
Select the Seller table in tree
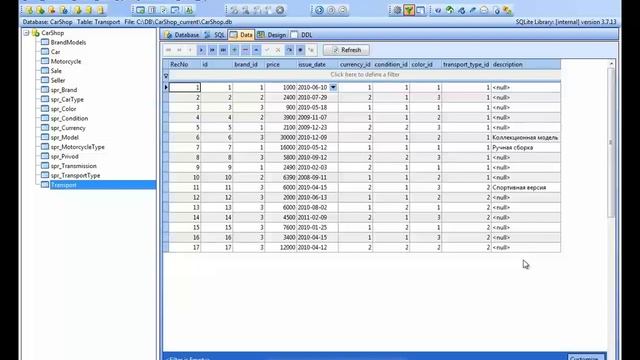coord(58,80)
